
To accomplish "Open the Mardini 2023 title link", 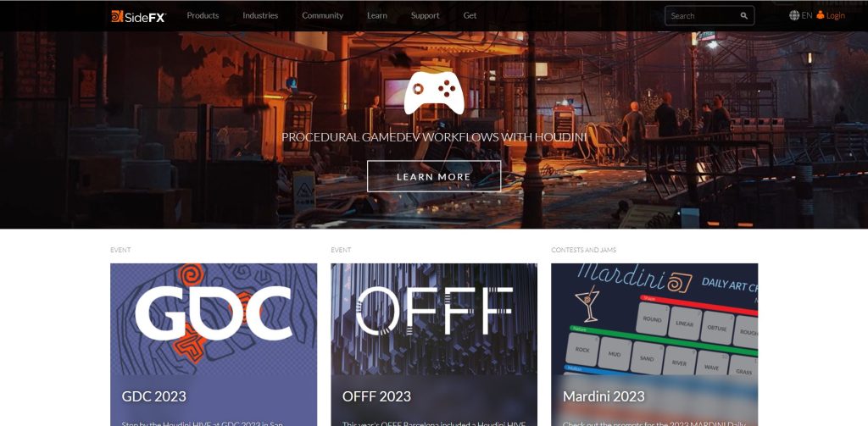I will pos(604,396).
